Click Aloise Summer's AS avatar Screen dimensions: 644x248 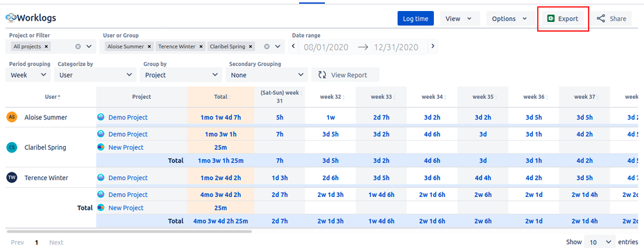click(12, 117)
